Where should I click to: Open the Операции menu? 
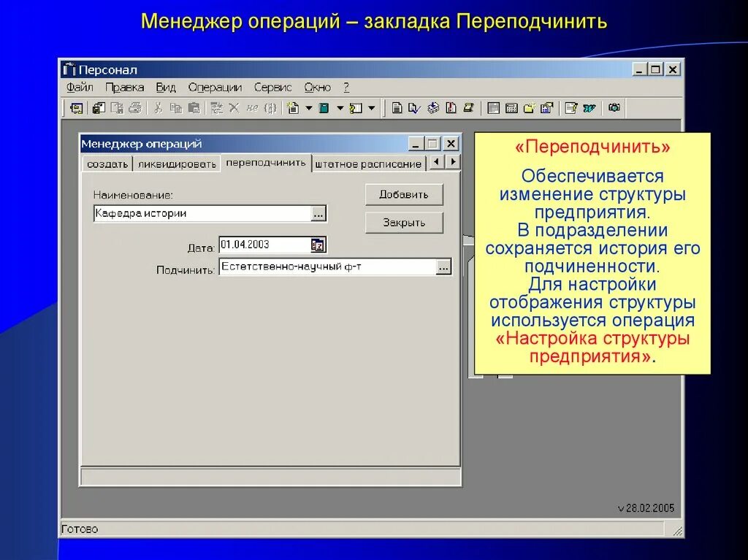pos(215,88)
